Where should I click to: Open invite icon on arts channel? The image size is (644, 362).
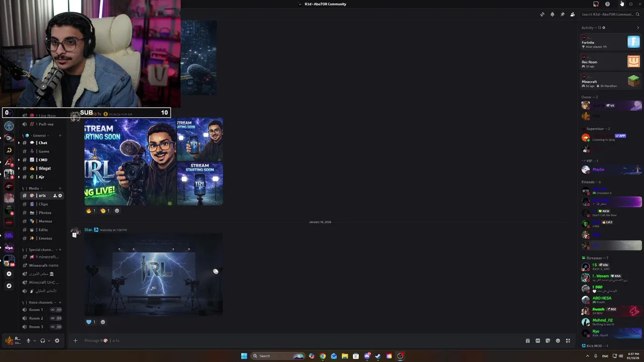point(55,196)
